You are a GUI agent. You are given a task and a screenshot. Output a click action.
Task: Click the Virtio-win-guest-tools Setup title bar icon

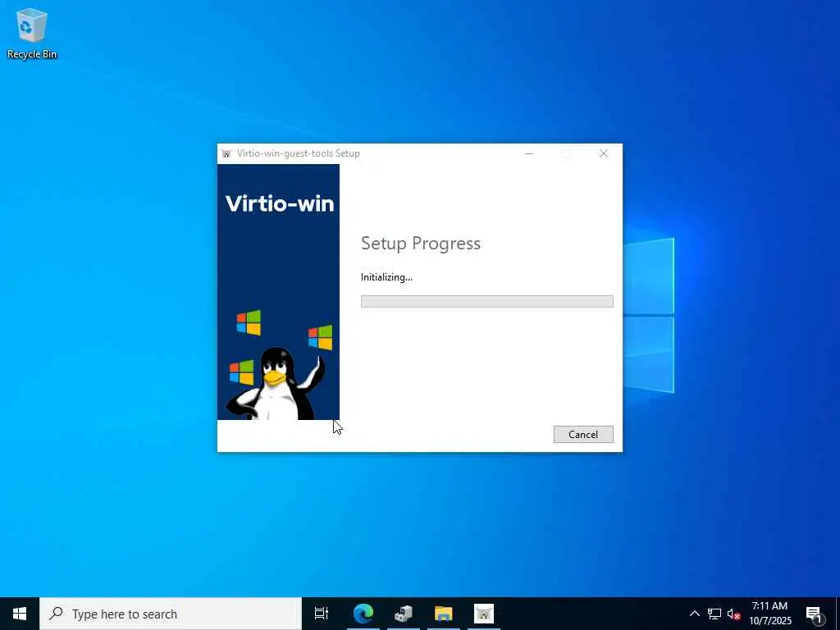(x=226, y=153)
